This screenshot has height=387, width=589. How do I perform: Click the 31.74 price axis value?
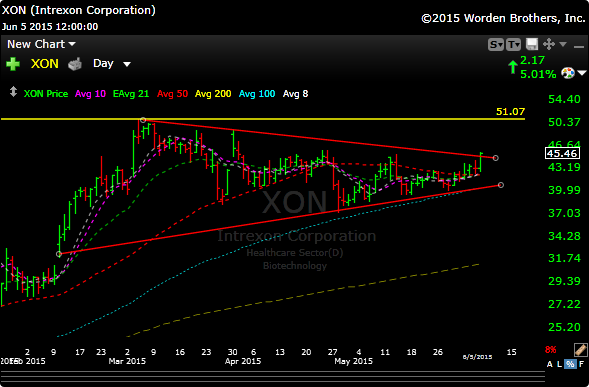click(564, 258)
